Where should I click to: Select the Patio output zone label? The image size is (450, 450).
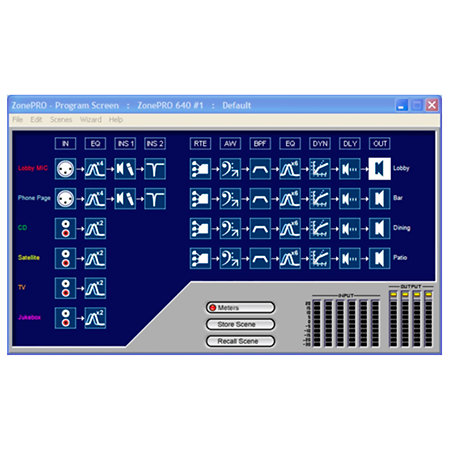click(400, 257)
